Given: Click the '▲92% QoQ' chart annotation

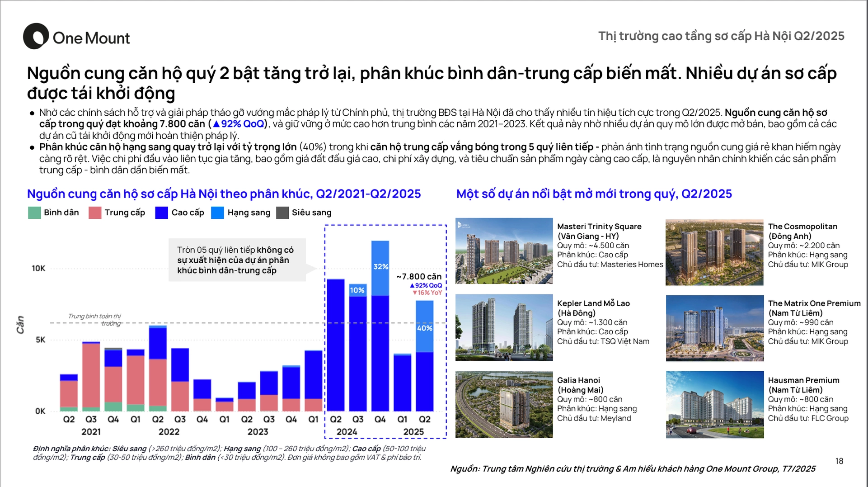Looking at the screenshot, I should click(426, 286).
